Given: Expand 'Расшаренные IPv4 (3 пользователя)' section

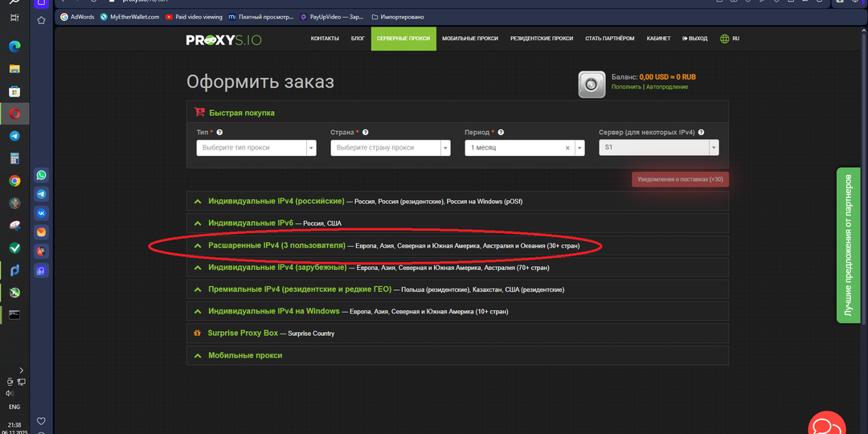Looking at the screenshot, I should [x=457, y=245].
